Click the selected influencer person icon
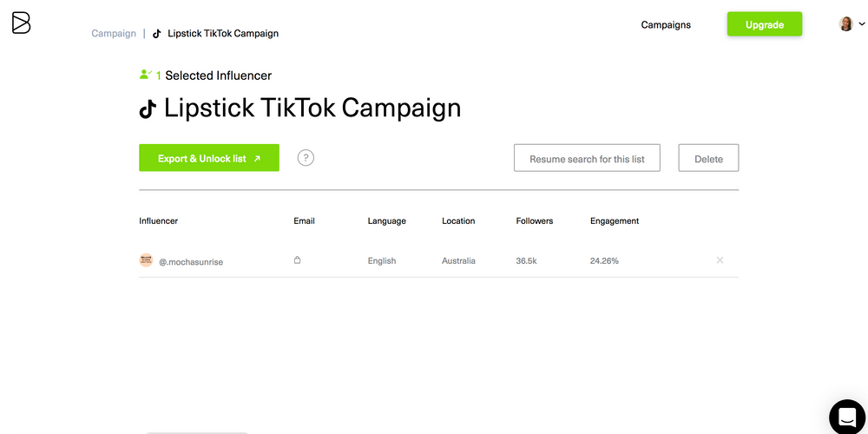Image resolution: width=868 pixels, height=434 pixels. [146, 74]
